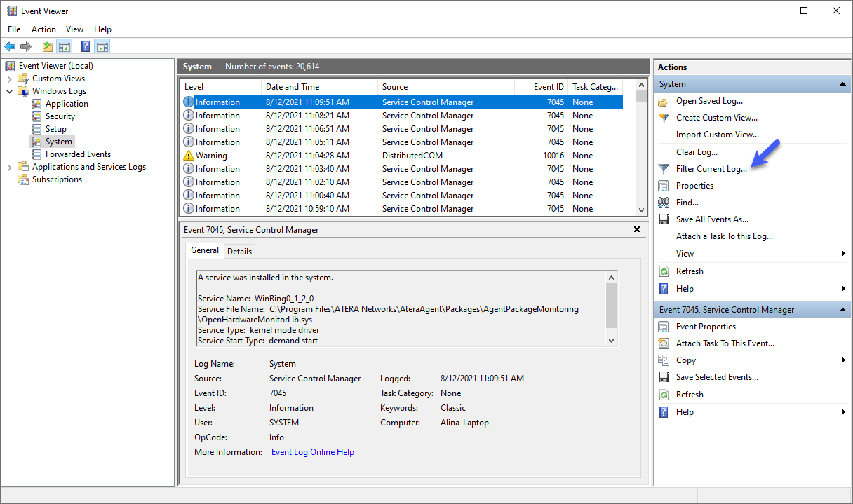Screen dimensions: 853x504
Task: Switch to the General tab
Action: pyautogui.click(x=205, y=250)
